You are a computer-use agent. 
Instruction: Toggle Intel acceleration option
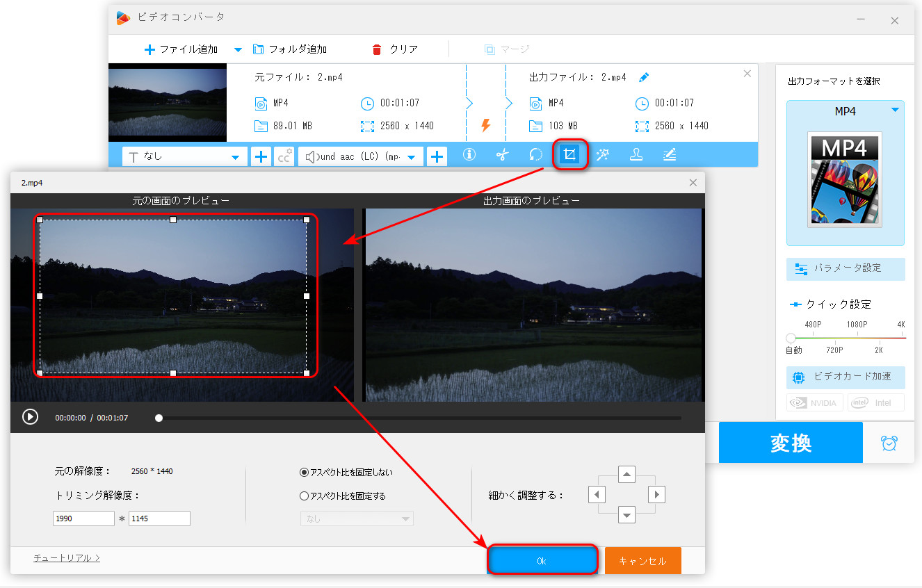(x=876, y=402)
